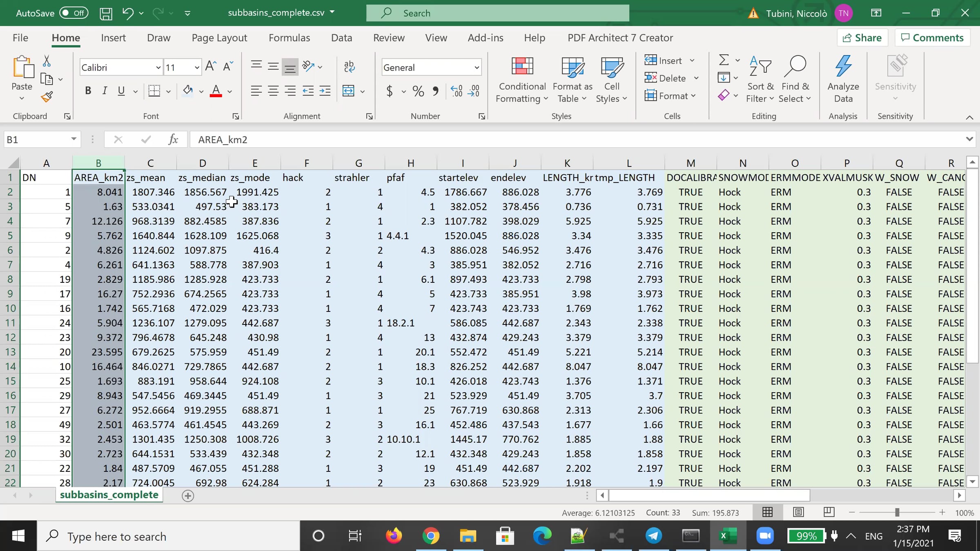Open the font name dropdown for Calibri
The image size is (980, 551).
point(158,67)
